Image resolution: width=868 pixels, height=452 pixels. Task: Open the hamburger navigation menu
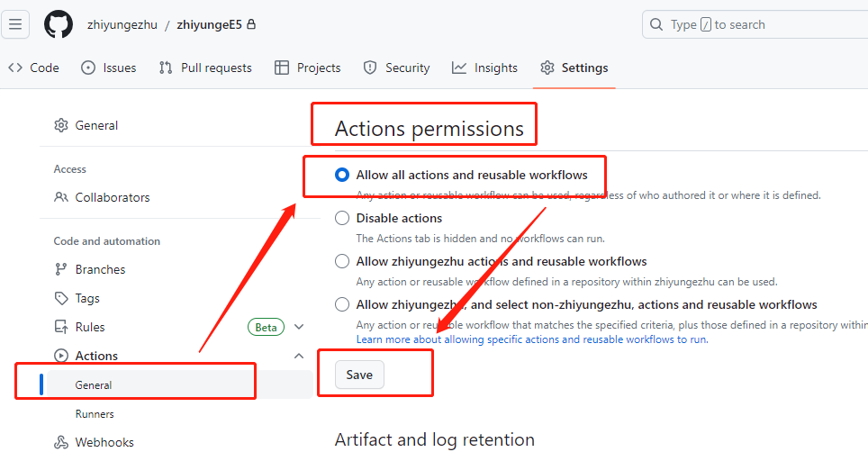[16, 24]
